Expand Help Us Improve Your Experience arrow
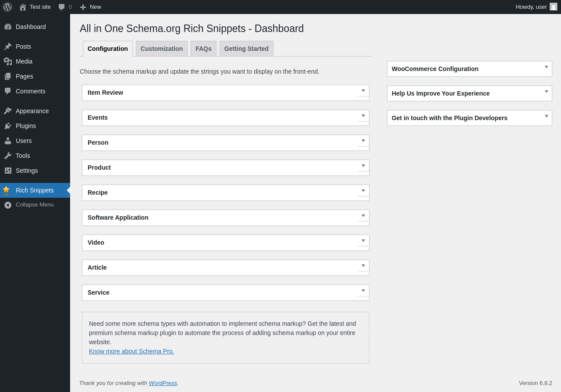 pos(547,92)
